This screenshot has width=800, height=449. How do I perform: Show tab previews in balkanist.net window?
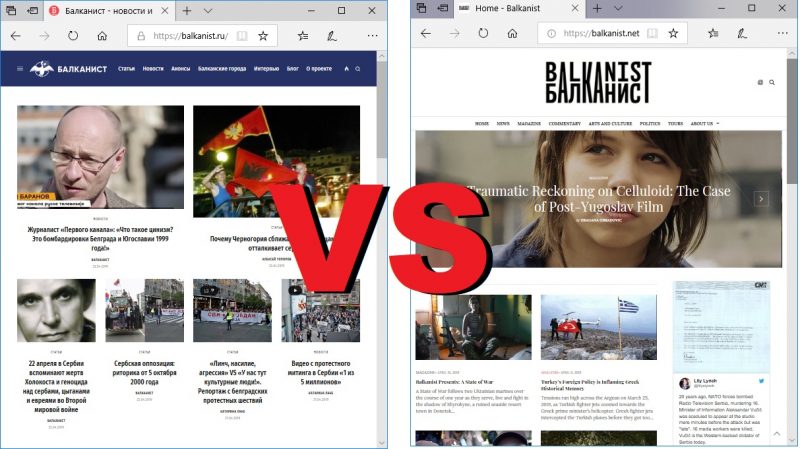point(618,9)
